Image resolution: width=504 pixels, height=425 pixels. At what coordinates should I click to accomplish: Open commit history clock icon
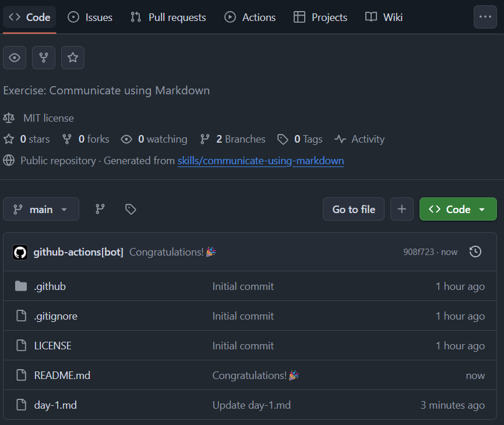pos(475,252)
